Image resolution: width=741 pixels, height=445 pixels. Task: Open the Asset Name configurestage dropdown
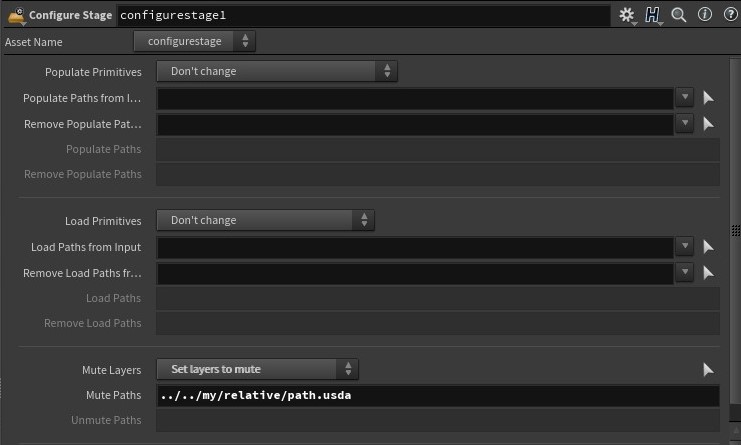[195, 41]
